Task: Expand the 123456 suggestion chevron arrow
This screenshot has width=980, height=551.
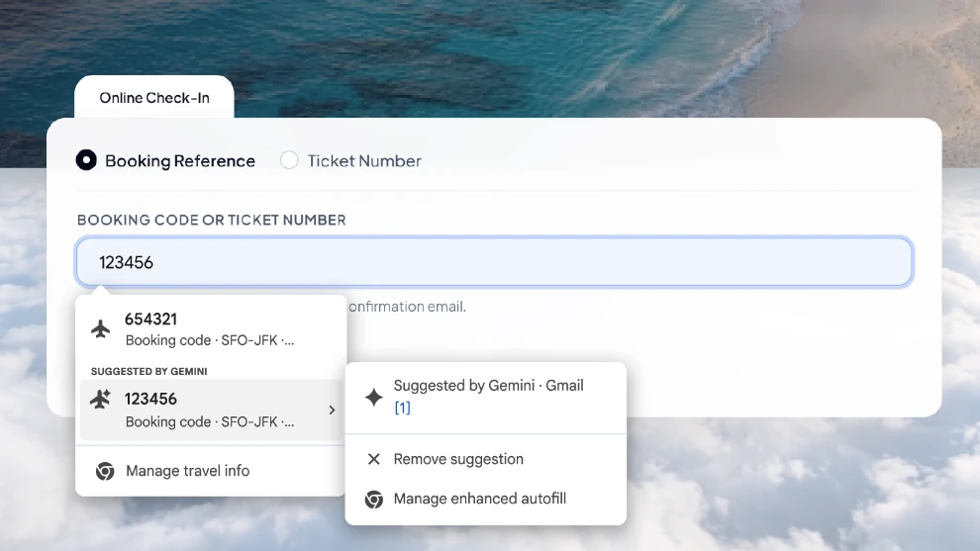Action: pos(332,410)
